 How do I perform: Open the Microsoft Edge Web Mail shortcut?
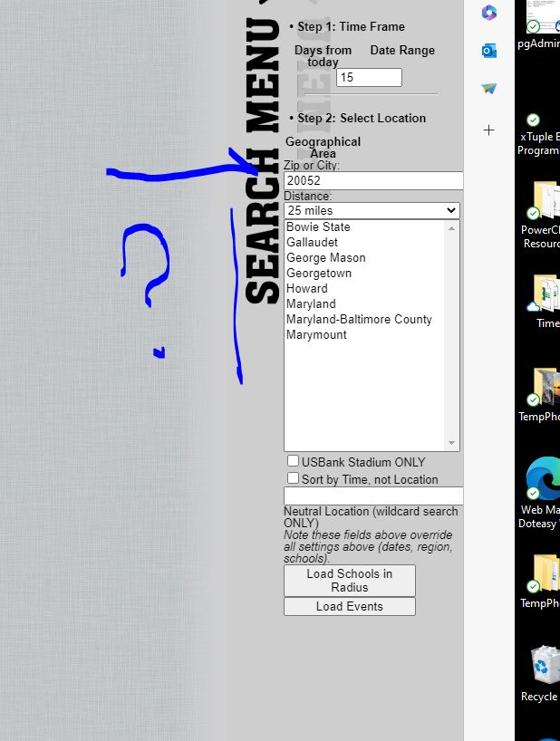click(544, 478)
